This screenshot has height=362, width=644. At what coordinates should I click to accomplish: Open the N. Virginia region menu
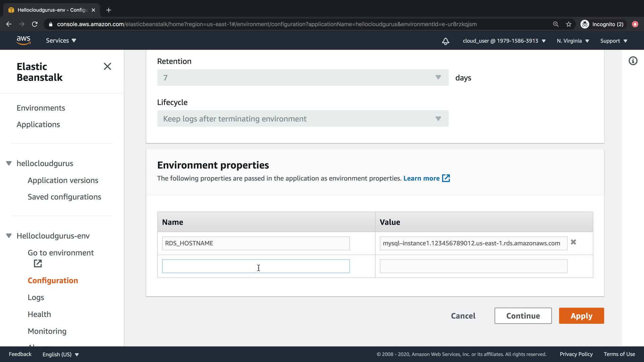pos(573,41)
